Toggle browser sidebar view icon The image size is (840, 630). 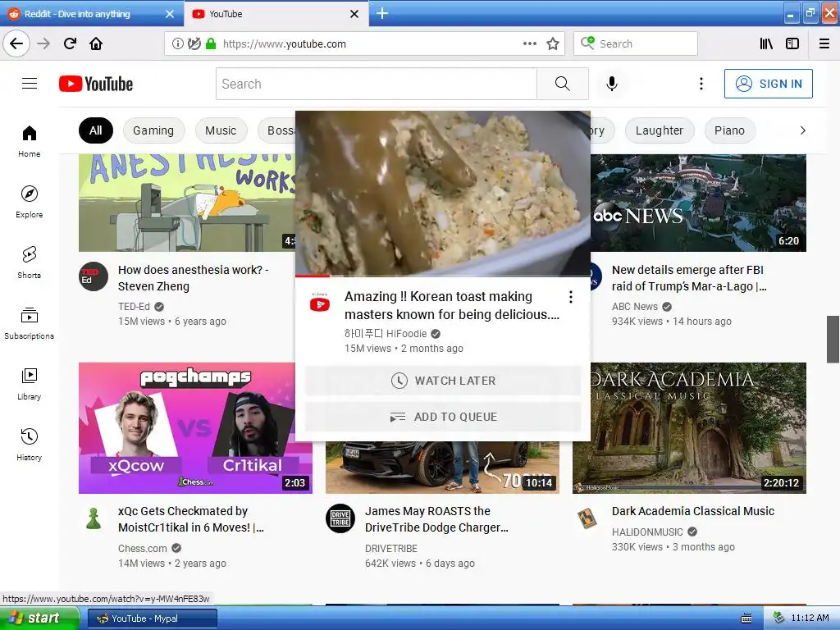click(x=792, y=43)
